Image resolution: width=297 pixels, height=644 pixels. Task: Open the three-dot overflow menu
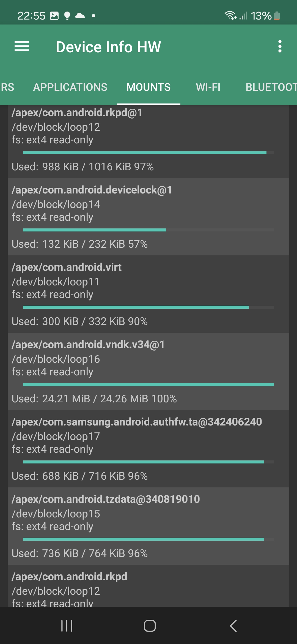[280, 46]
